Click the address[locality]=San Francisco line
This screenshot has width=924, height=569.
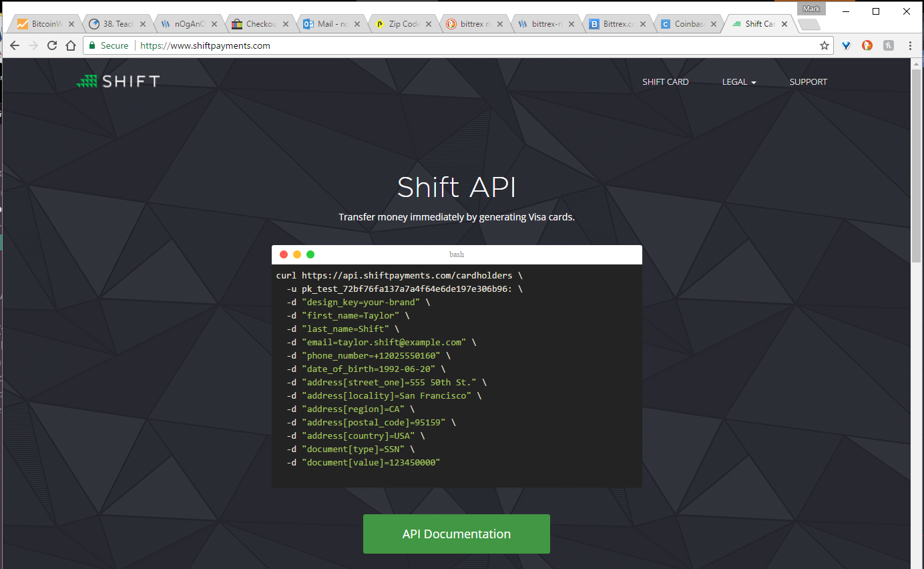pos(384,395)
